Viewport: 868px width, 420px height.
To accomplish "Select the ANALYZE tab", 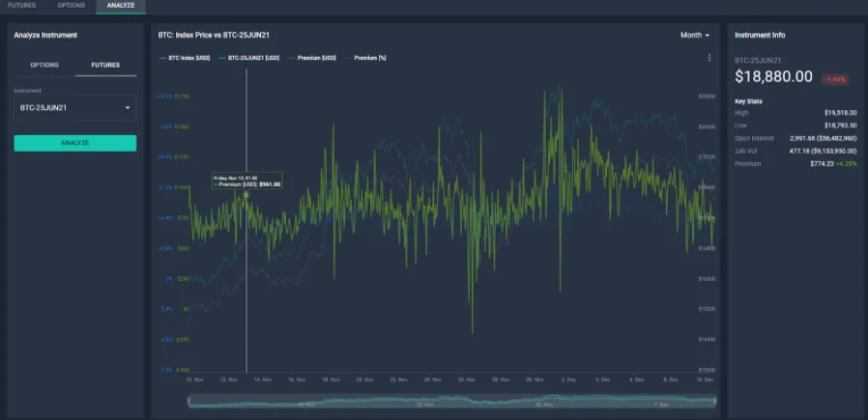I will click(121, 6).
